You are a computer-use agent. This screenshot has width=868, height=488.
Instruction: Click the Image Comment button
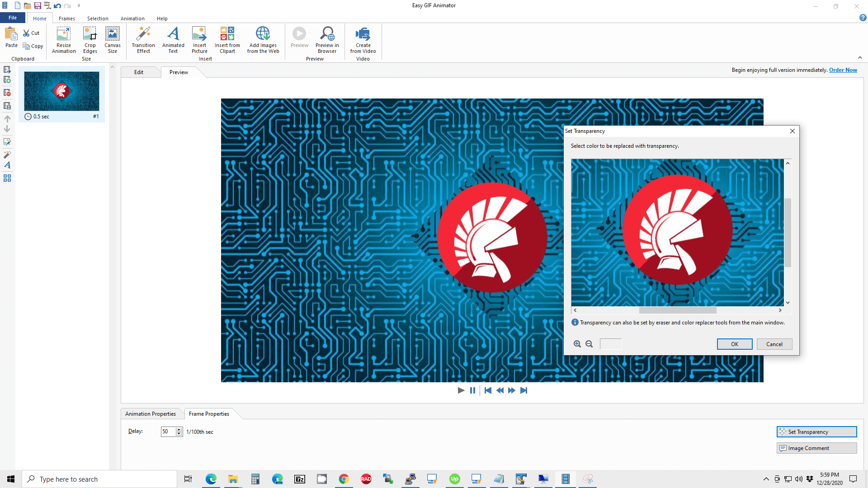817,448
